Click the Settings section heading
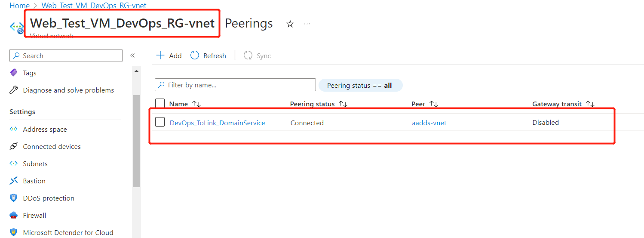Viewport: 644px width, 238px height. [22, 111]
